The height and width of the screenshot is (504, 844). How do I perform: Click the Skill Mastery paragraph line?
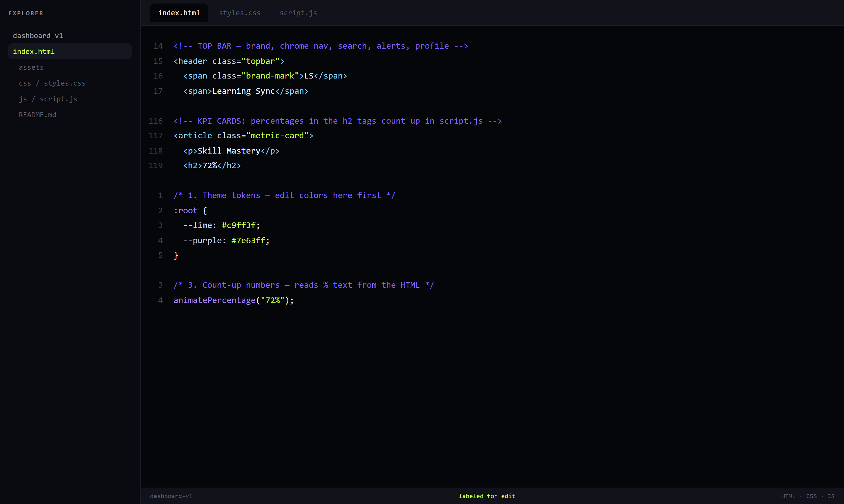231,151
